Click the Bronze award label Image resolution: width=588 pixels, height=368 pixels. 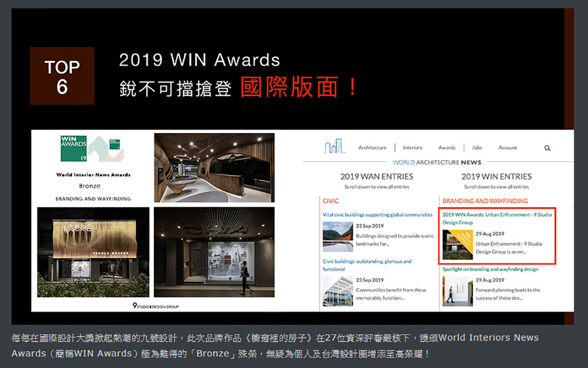(90, 186)
